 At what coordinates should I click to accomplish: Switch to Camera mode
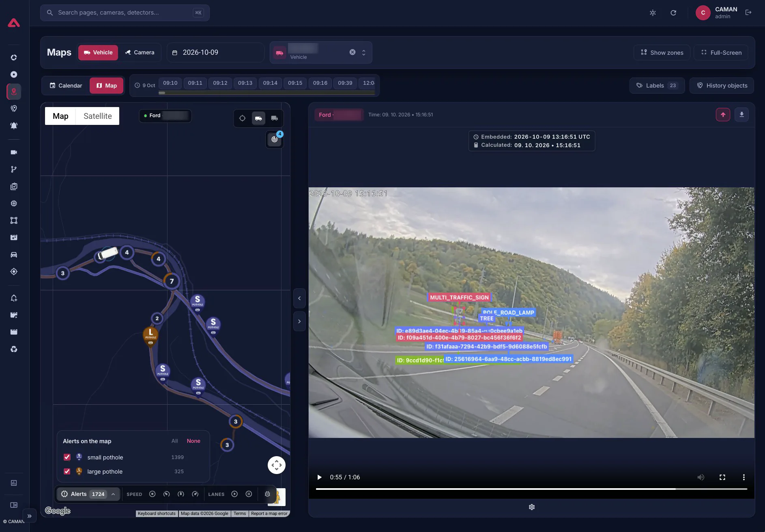(140, 53)
